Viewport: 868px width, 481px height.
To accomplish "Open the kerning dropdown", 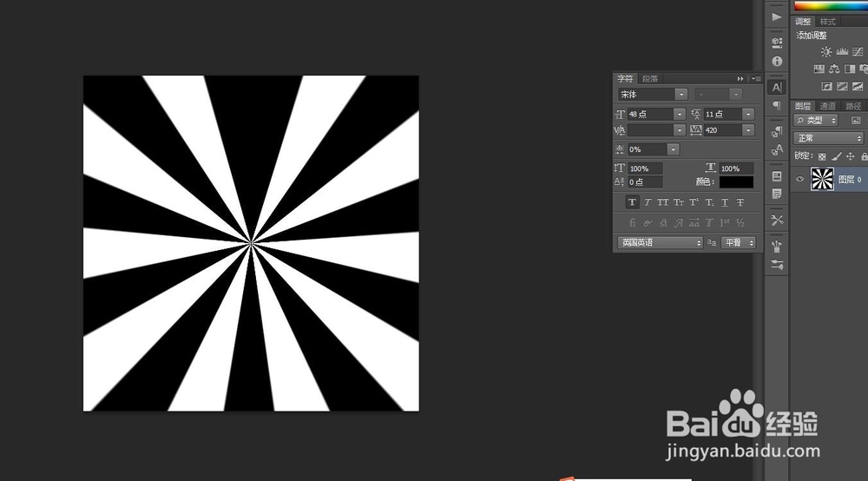I will [x=680, y=130].
